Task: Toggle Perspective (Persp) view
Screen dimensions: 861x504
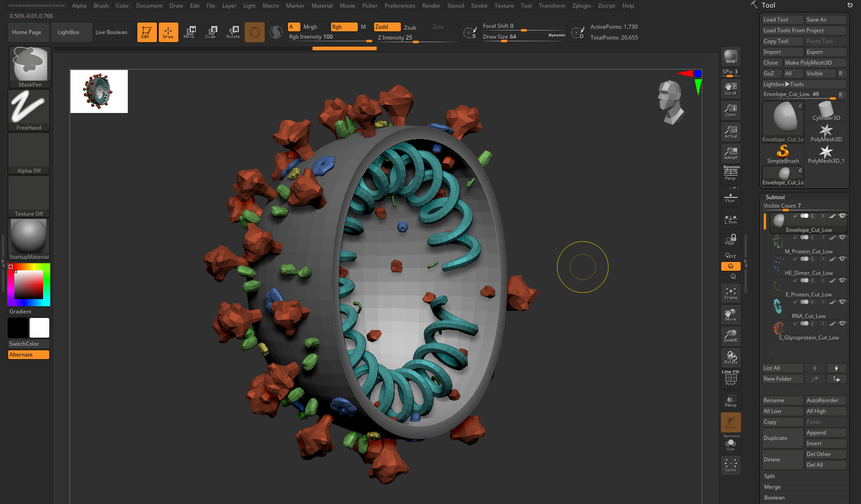Action: pos(731,174)
